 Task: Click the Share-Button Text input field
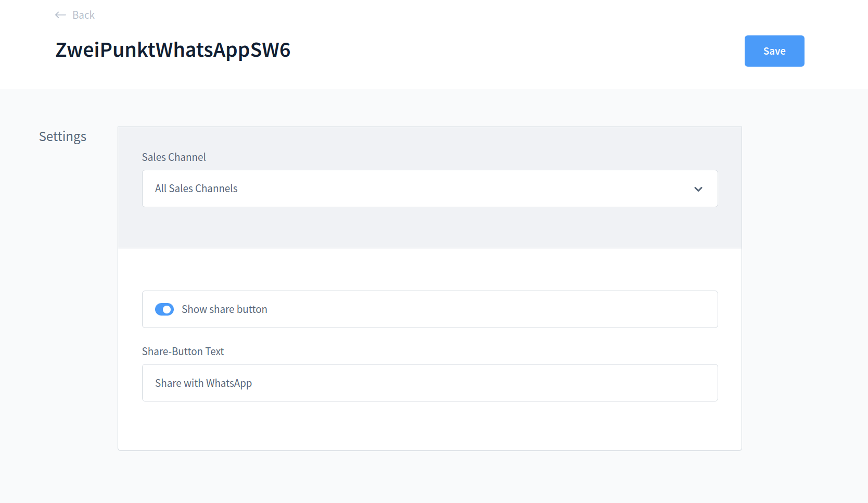point(430,383)
